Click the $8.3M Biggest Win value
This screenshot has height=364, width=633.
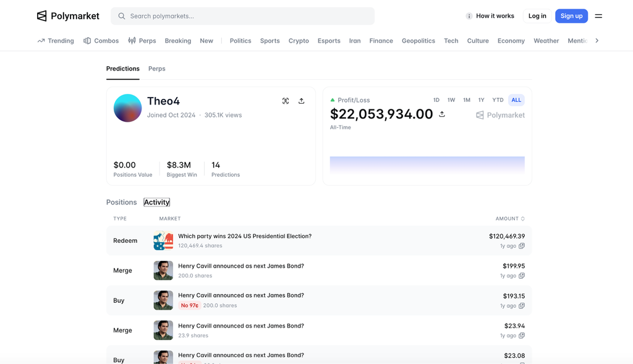(x=179, y=165)
